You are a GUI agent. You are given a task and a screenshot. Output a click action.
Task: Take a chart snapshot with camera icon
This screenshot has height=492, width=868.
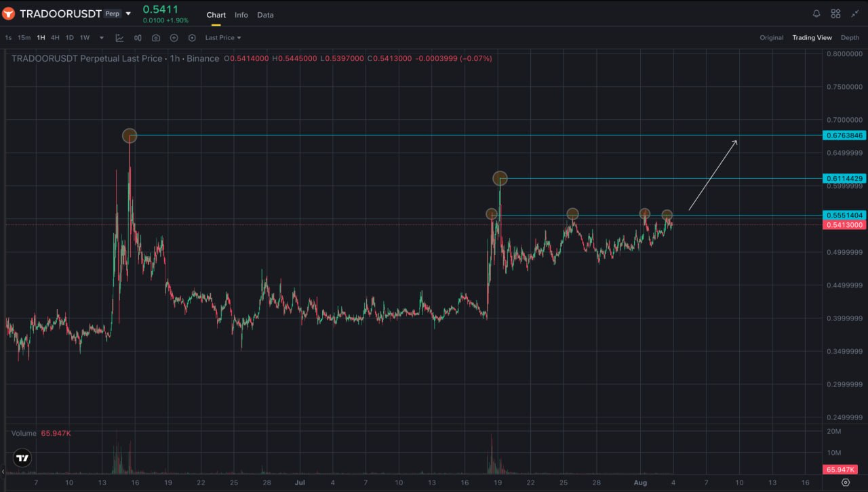tap(156, 38)
